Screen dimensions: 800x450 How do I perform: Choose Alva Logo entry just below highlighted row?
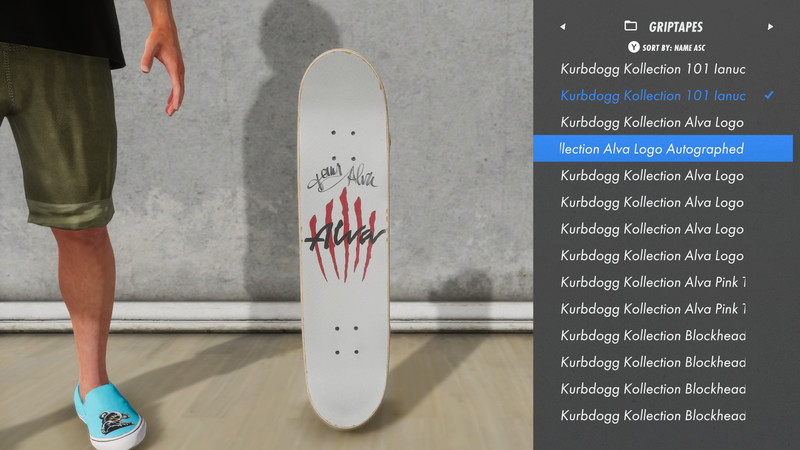pyautogui.click(x=652, y=176)
